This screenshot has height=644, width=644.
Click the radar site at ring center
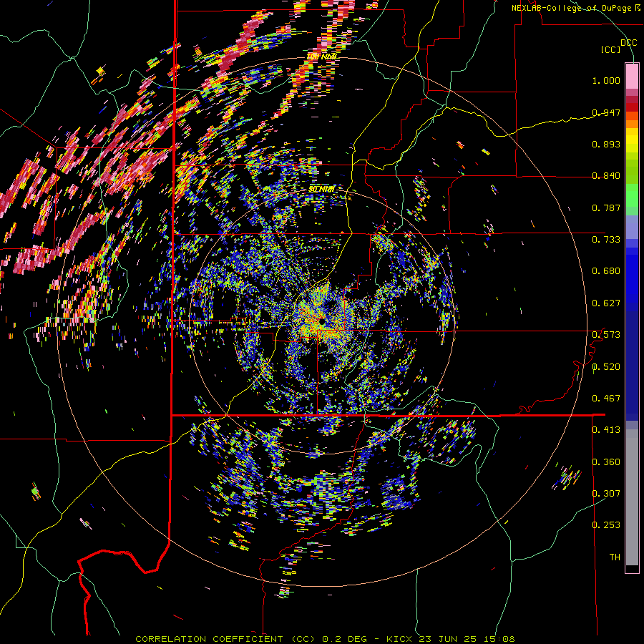(321, 321)
